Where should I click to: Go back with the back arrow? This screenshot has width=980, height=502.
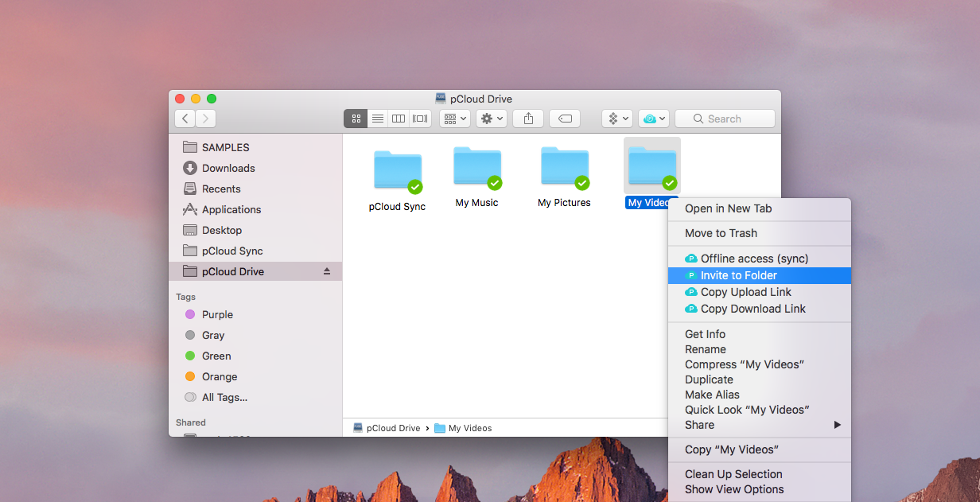click(x=185, y=119)
